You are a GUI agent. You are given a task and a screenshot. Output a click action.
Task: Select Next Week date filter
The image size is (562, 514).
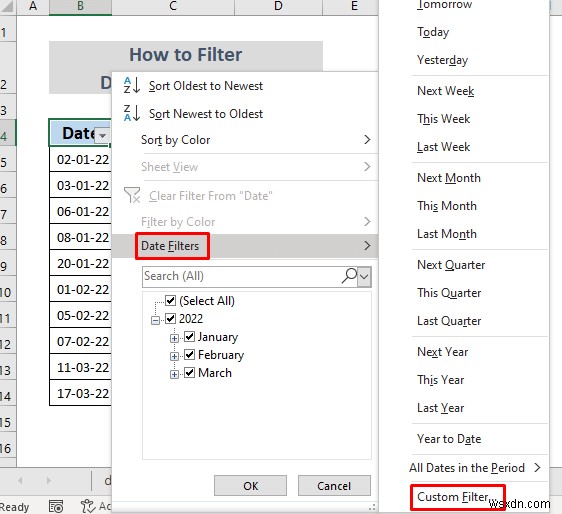[446, 91]
